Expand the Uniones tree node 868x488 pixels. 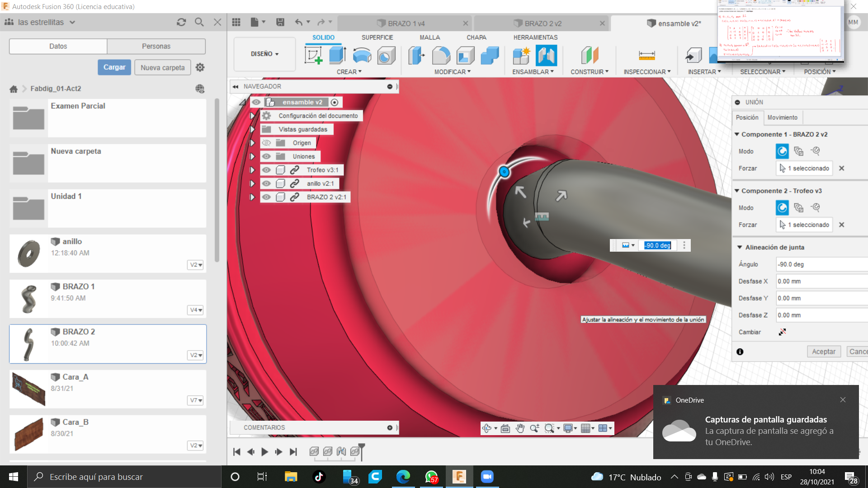tap(252, 156)
